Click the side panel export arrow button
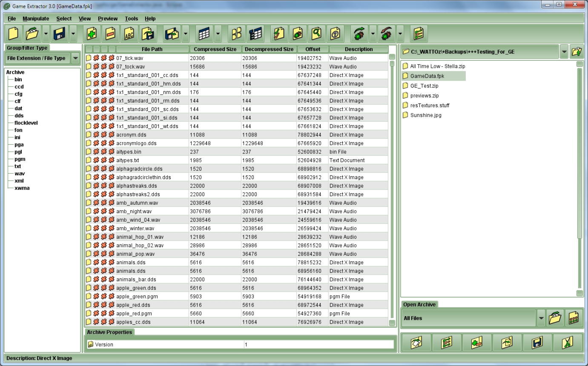 (x=507, y=342)
